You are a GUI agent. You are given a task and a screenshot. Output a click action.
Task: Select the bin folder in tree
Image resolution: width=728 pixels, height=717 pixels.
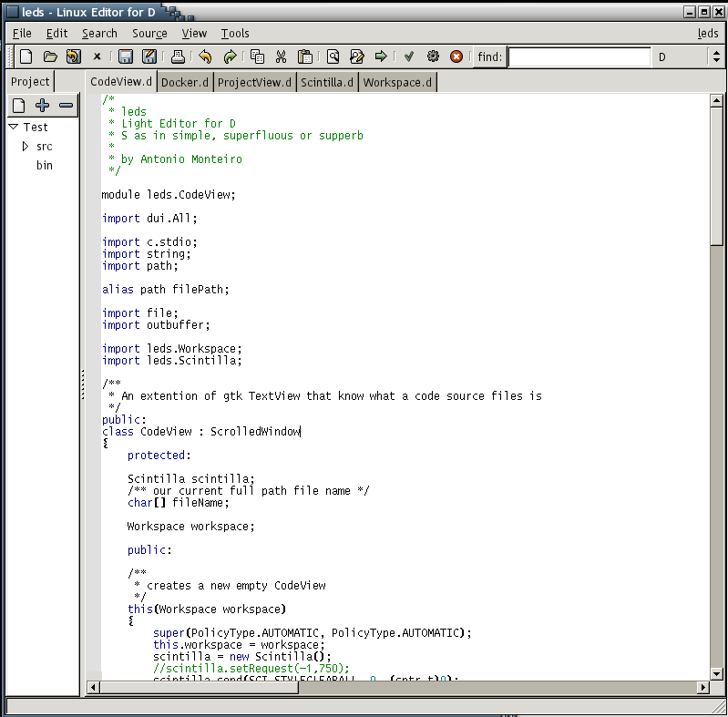pos(45,165)
